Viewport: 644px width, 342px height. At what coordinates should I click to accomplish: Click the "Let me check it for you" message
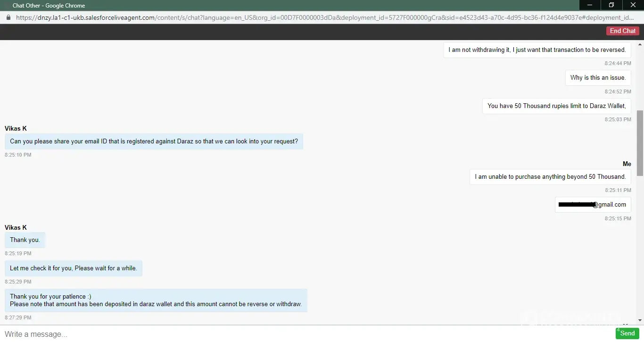[74, 268]
